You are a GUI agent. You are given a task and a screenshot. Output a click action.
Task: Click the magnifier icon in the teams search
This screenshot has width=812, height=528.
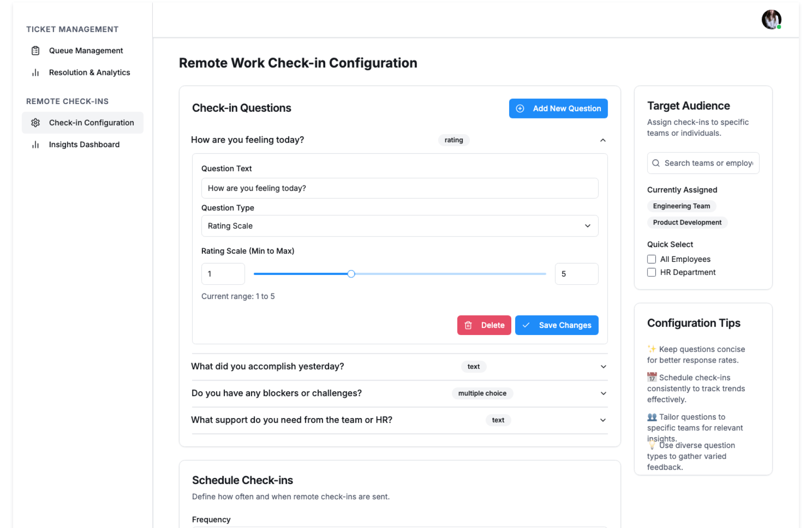click(x=656, y=163)
